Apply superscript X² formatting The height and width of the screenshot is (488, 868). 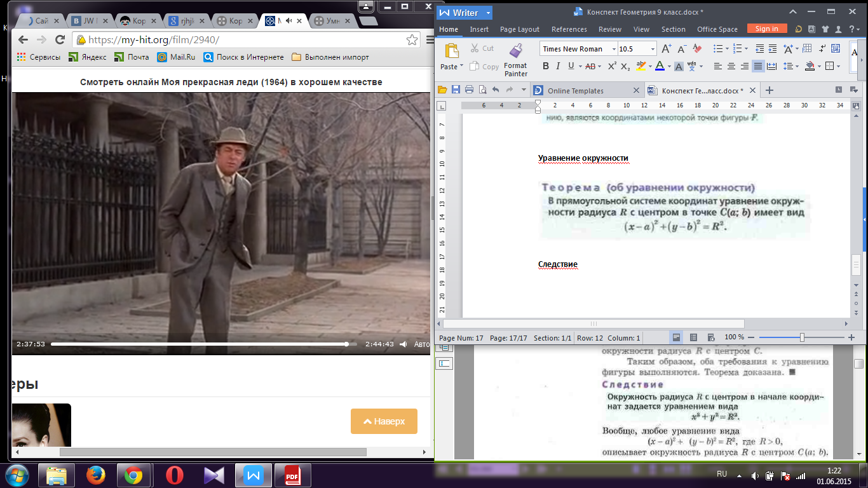(x=612, y=66)
